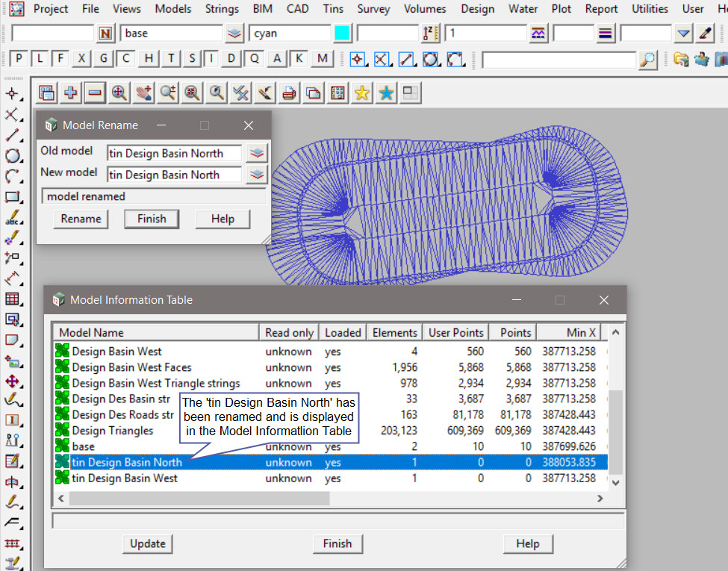Click the cyan color swatch
This screenshot has height=571, width=728.
[342, 33]
